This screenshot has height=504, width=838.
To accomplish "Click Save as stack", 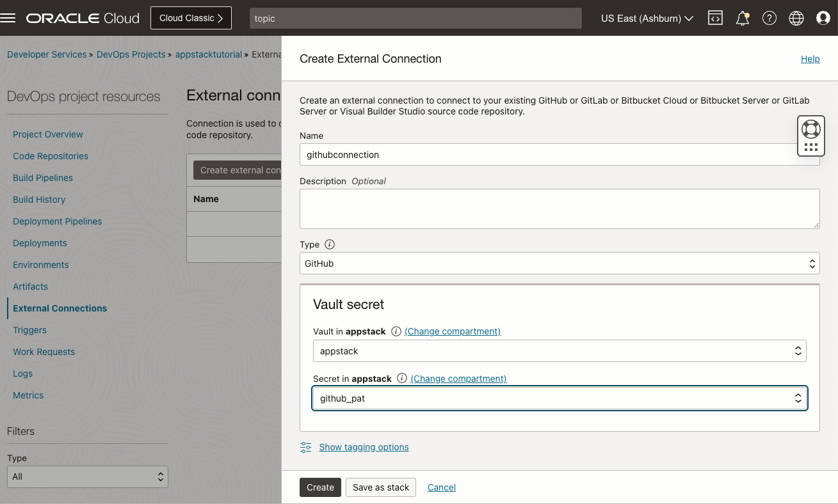I will 381,487.
